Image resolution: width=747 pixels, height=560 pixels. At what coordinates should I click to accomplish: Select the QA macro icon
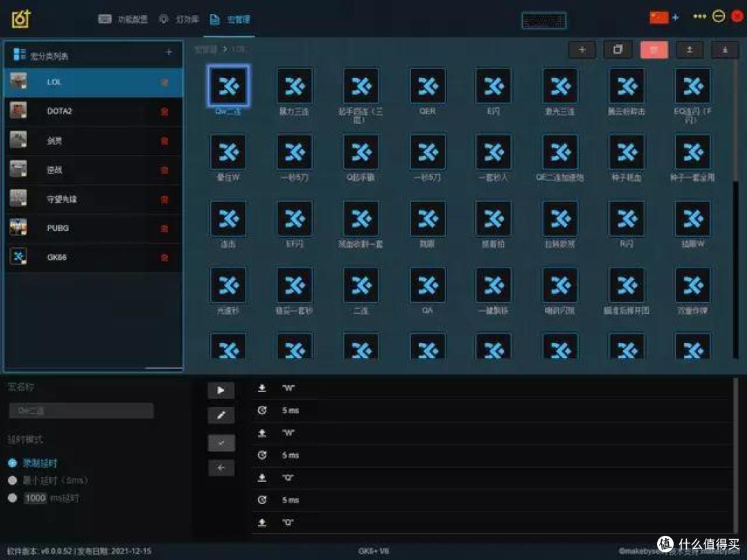tap(427, 286)
